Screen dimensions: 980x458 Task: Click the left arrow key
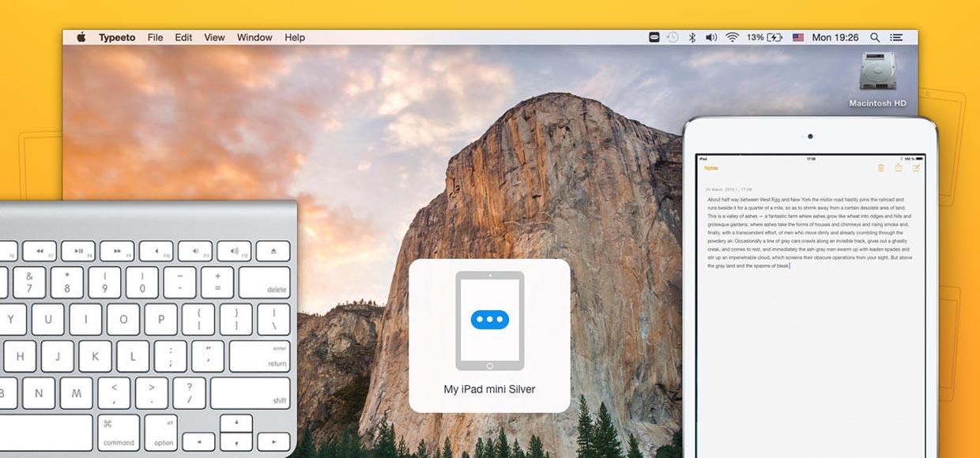click(198, 442)
